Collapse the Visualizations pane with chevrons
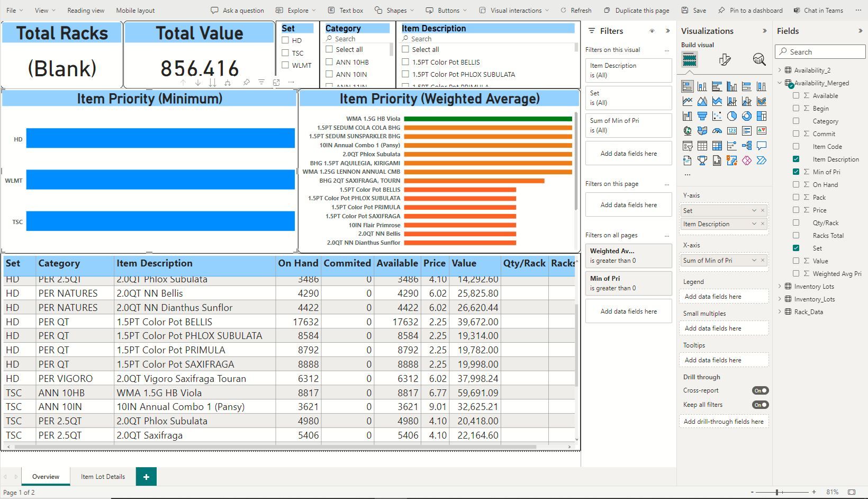868x499 pixels. 764,31
